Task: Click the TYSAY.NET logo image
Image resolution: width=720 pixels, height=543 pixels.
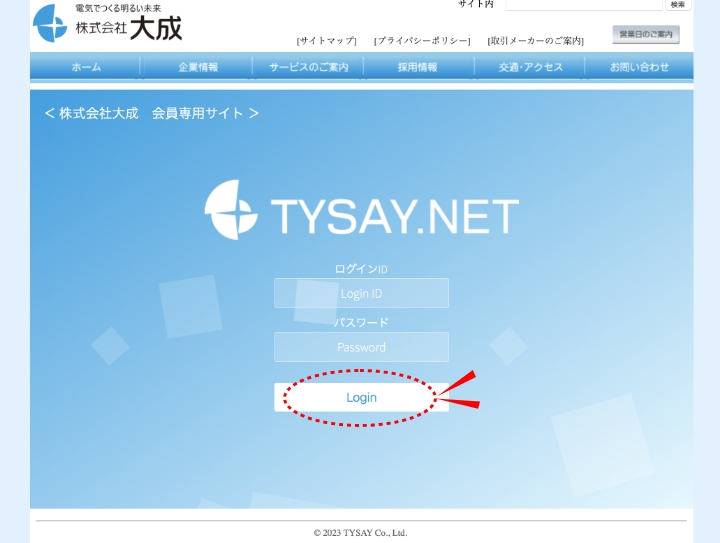Action: 361,210
